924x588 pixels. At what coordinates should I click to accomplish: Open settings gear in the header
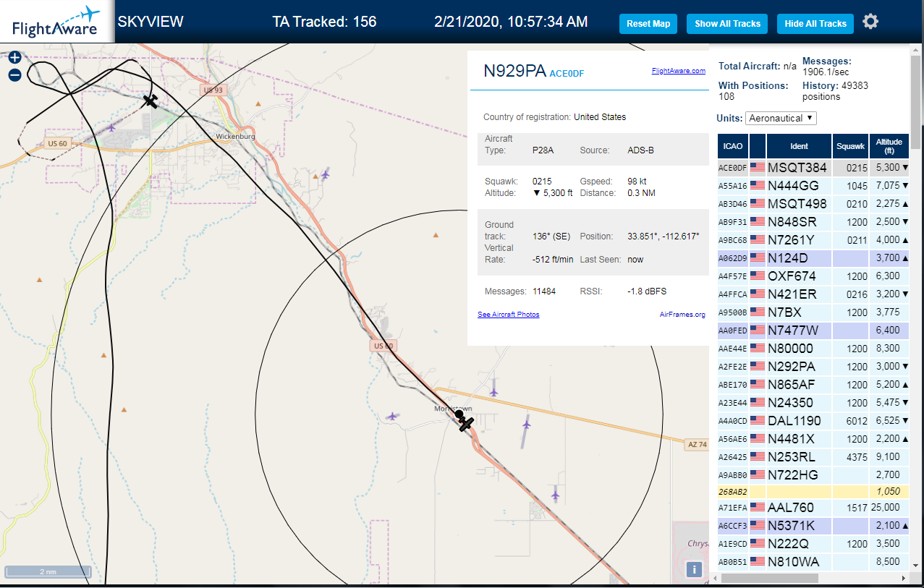click(870, 22)
